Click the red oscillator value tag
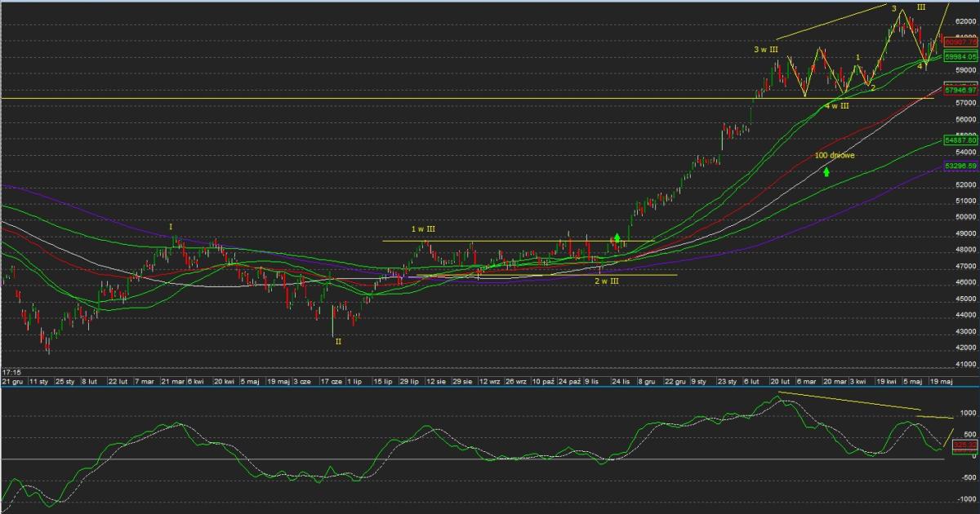 964,445
